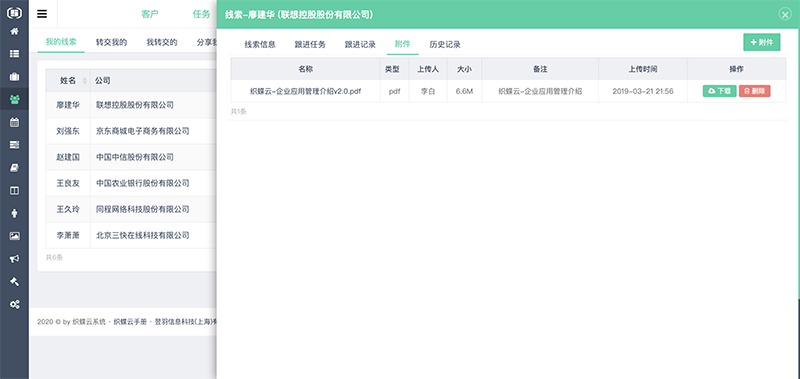Click the 备注 column header

coord(540,69)
